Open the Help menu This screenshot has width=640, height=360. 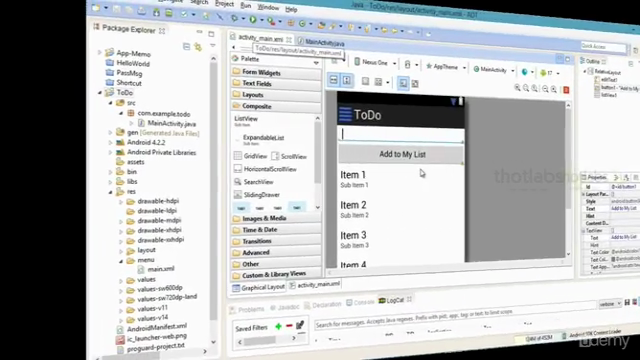point(291,9)
